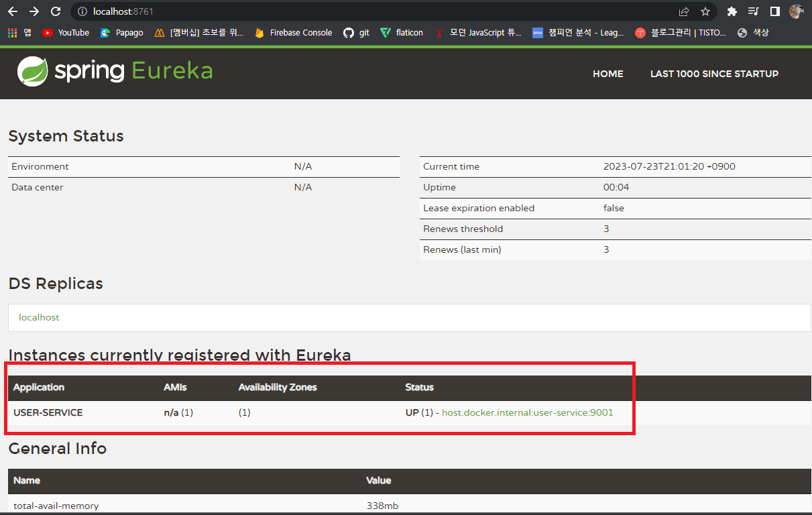Screen dimensions: 812x515
Task: Open LAST 1000 SINCE STARTUP view
Action: [x=714, y=74]
